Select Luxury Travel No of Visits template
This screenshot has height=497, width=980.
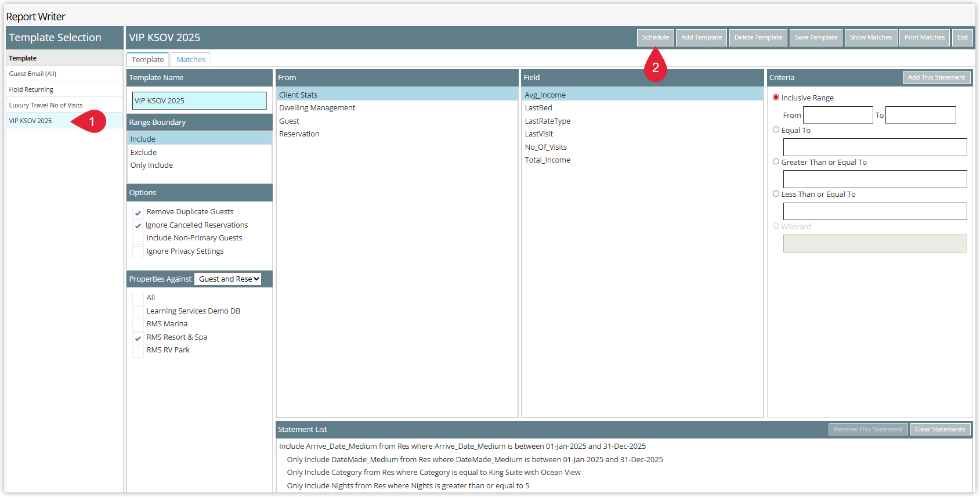click(x=64, y=105)
